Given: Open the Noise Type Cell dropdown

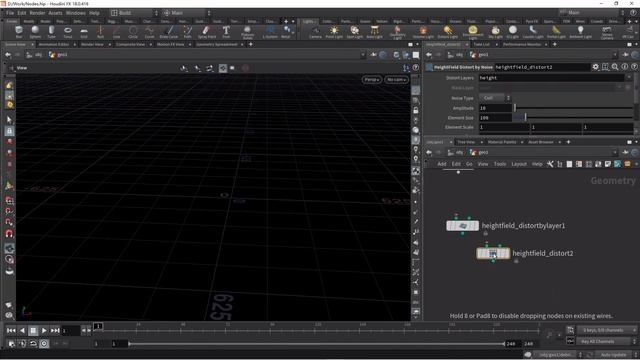Looking at the screenshot, I should point(494,98).
